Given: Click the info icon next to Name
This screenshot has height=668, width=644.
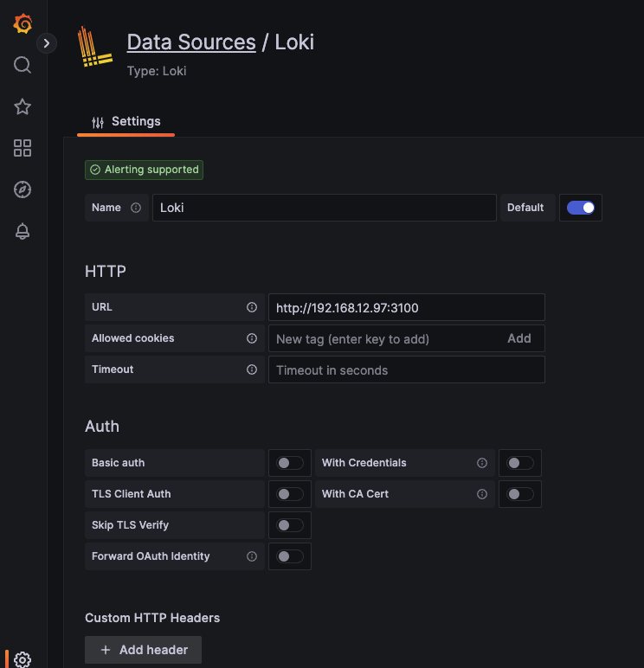Looking at the screenshot, I should point(136,208).
